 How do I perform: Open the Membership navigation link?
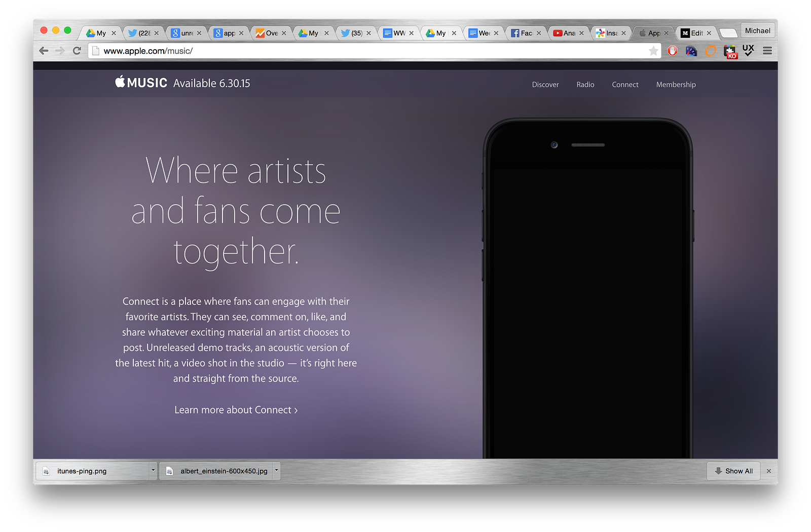pyautogui.click(x=676, y=85)
